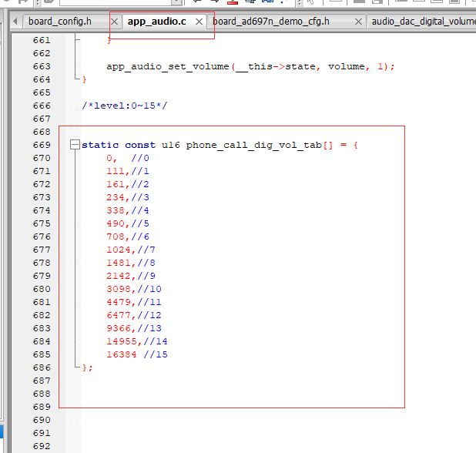Click the //0 comment on line 670
The height and width of the screenshot is (453, 476).
pyautogui.click(x=140, y=158)
